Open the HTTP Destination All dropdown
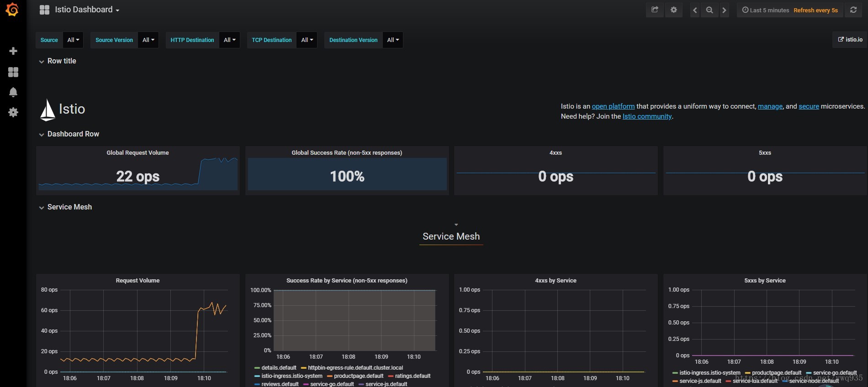 click(x=229, y=40)
